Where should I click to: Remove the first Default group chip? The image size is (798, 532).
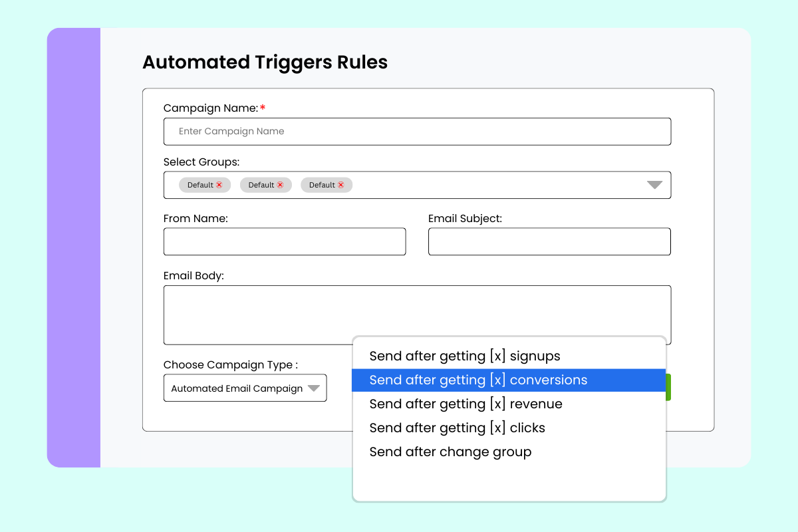(x=219, y=185)
